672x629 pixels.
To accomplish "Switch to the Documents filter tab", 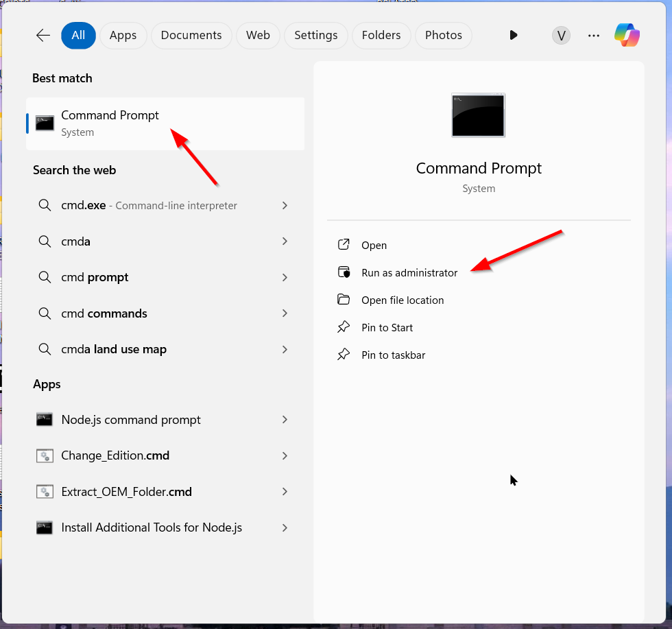I will tap(191, 35).
